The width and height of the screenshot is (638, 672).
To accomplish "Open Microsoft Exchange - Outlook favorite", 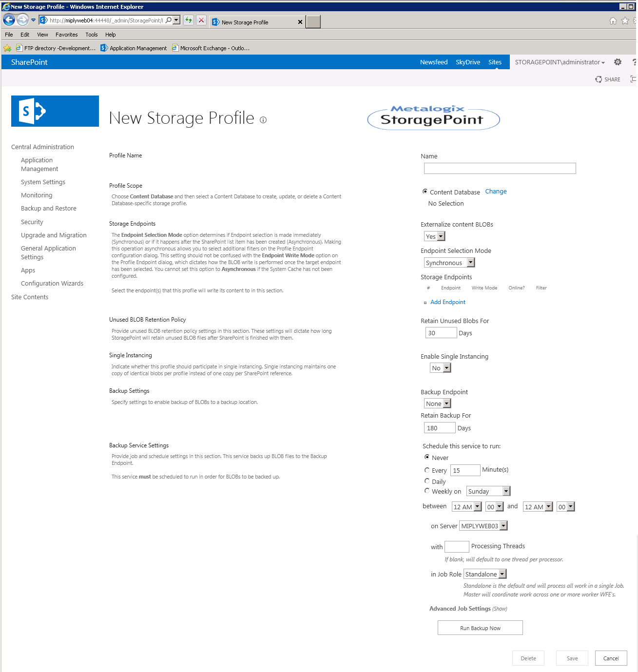I will pyautogui.click(x=211, y=48).
